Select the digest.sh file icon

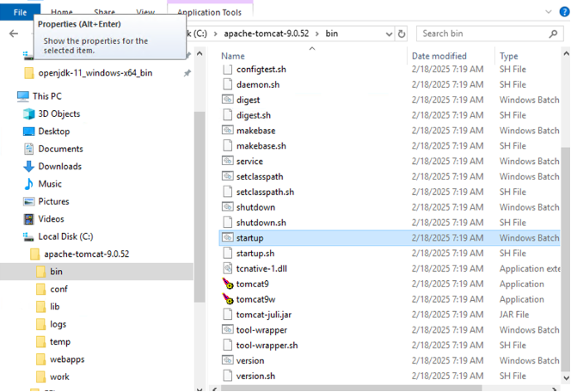point(228,115)
